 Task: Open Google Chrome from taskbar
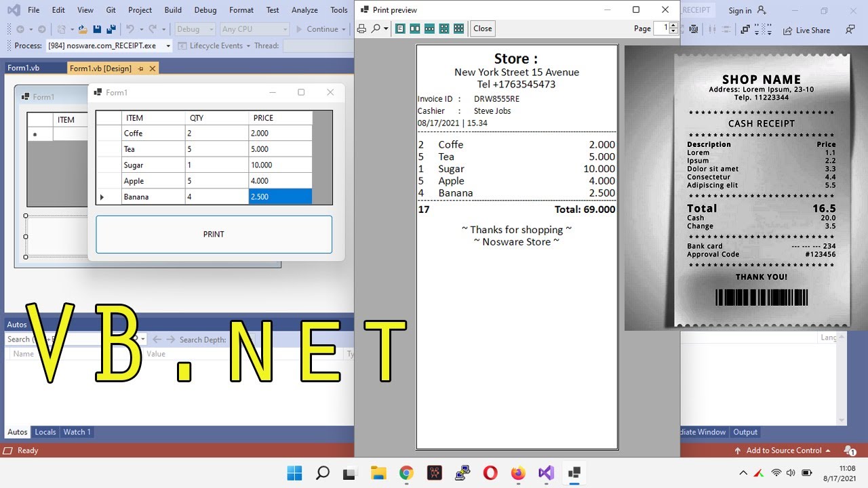[406, 473]
